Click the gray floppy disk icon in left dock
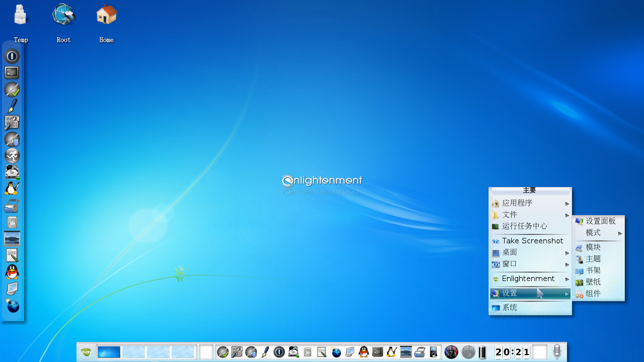 pyautogui.click(x=12, y=222)
